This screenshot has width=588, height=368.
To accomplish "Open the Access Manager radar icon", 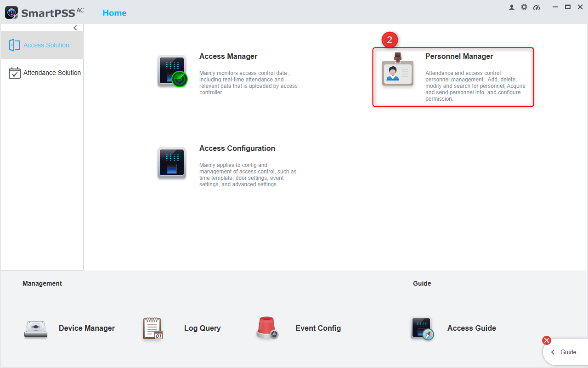I will 172,71.
